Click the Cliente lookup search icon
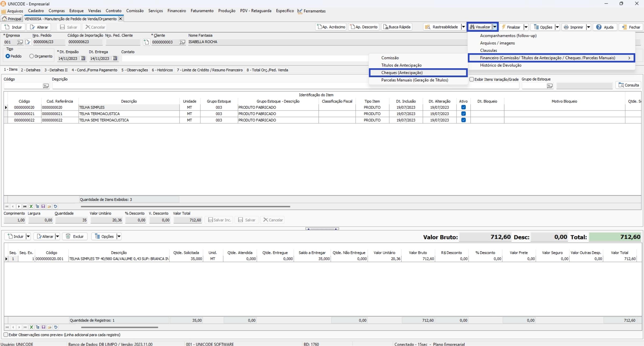Image resolution: width=644 pixels, height=346 pixels. [182, 42]
